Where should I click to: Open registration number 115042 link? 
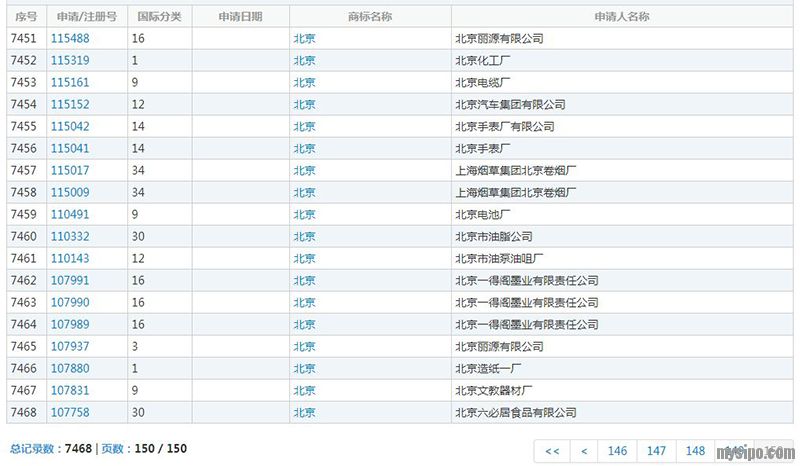[70, 126]
